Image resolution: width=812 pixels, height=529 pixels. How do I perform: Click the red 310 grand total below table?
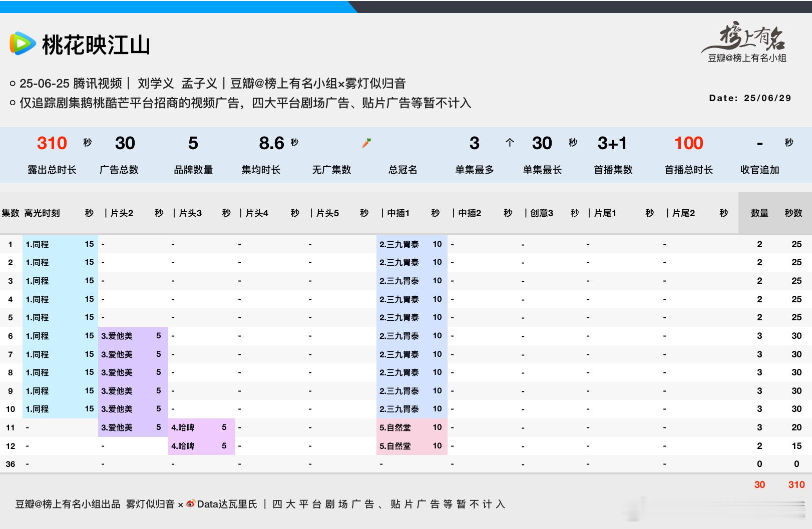click(796, 484)
